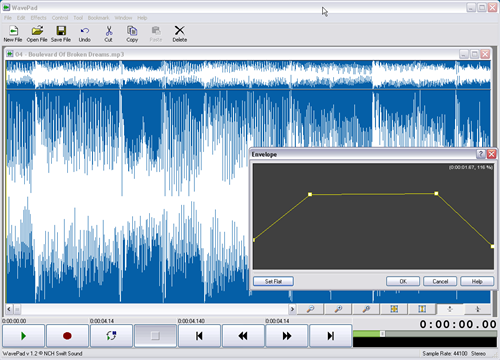
Task: Click the zoom-to-selection vertical-arrow icon
Action: click(422, 309)
